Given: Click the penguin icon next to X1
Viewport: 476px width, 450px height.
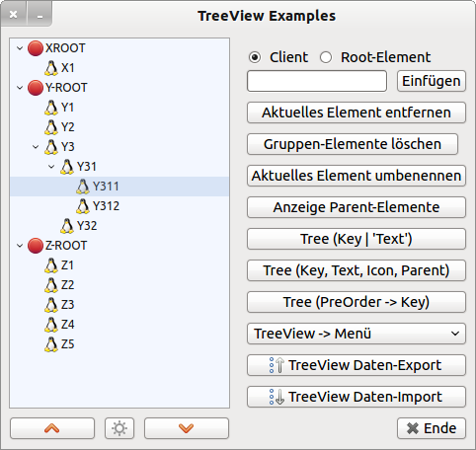Looking at the screenshot, I should (x=51, y=68).
